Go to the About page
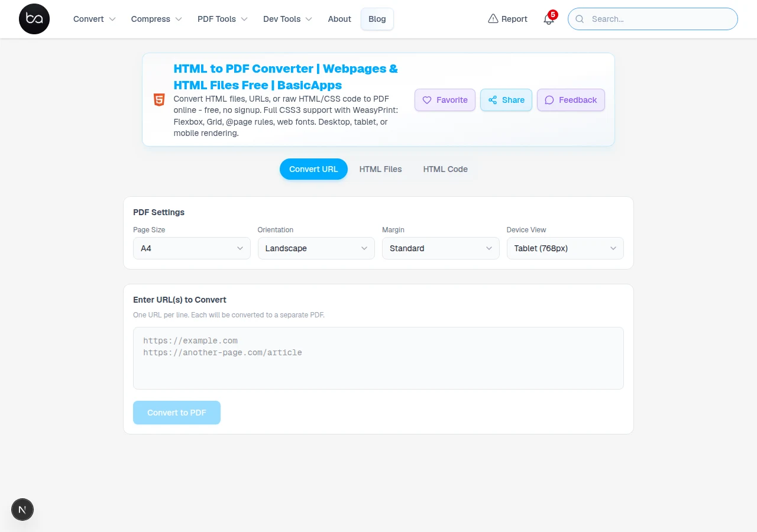This screenshot has height=532, width=757. click(x=339, y=19)
